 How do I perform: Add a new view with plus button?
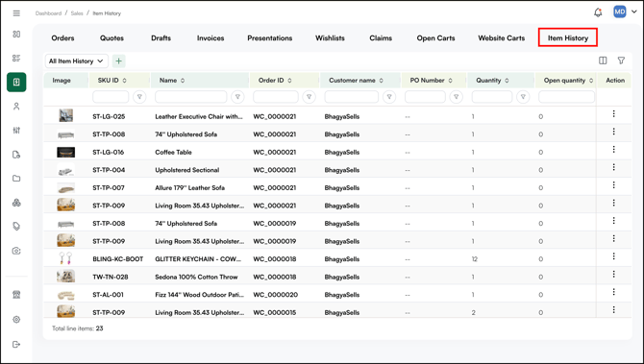pyautogui.click(x=118, y=61)
